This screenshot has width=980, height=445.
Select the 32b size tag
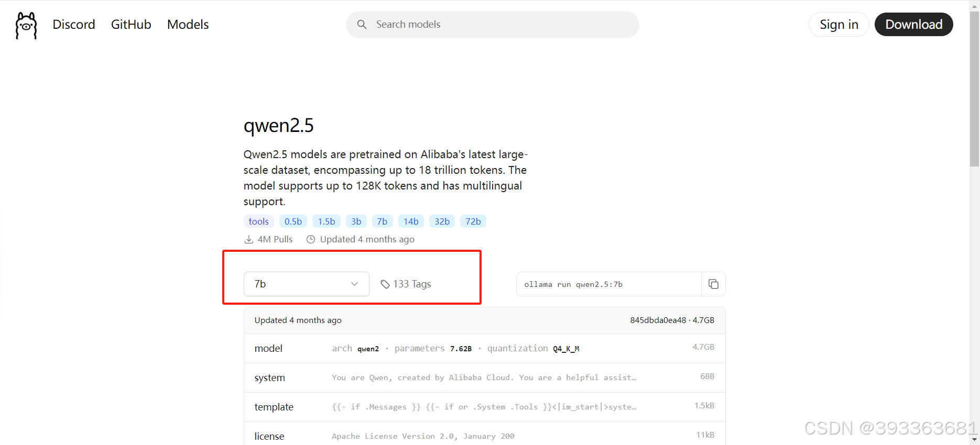(x=442, y=221)
